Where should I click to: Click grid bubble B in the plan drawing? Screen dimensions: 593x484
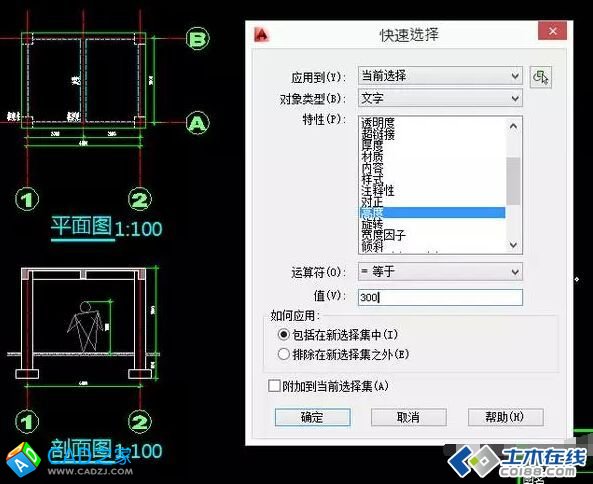(x=198, y=39)
